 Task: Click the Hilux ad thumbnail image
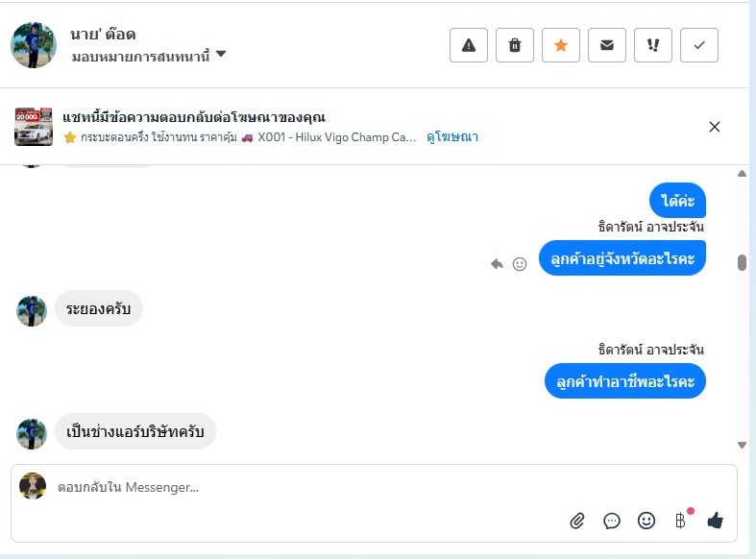coord(34,127)
